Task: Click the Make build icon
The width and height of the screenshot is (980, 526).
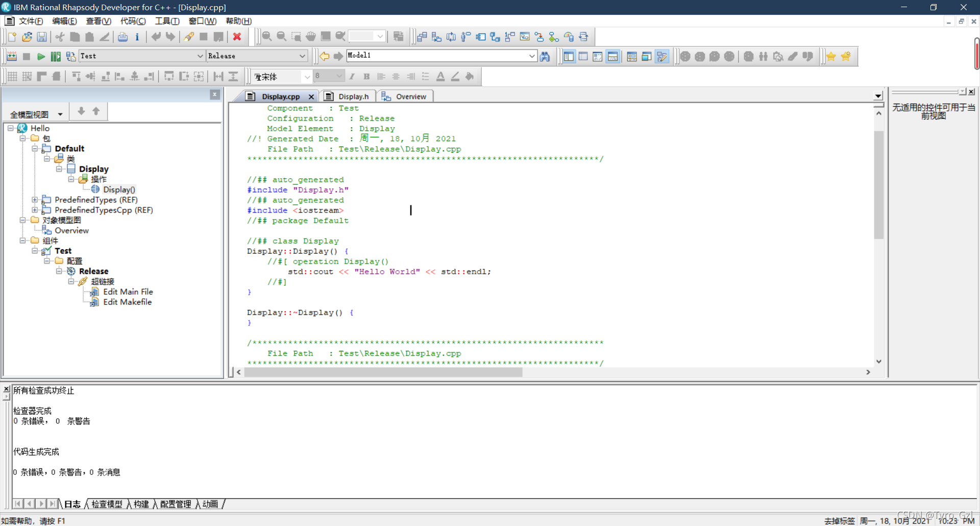Action: (x=12, y=56)
